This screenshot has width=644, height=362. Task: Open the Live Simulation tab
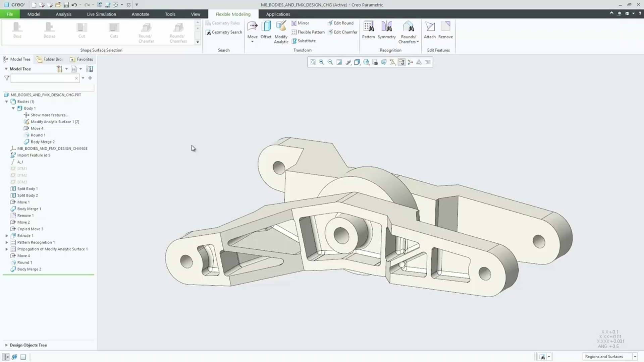[101, 14]
